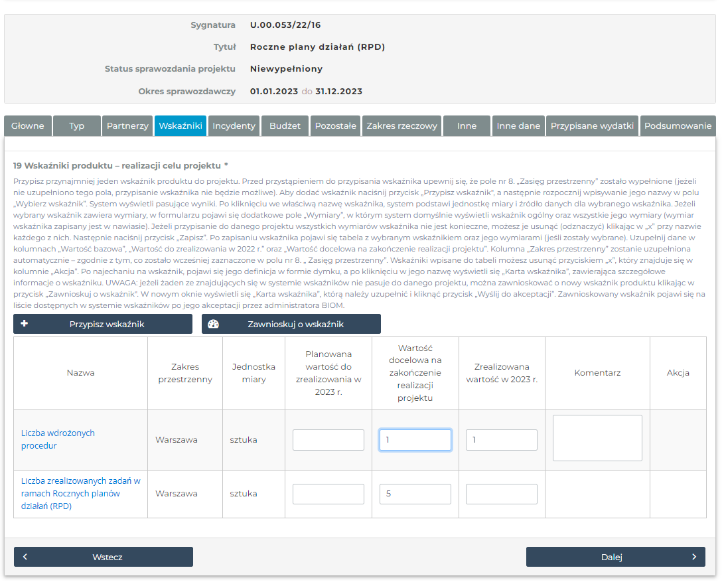The width and height of the screenshot is (724, 588).
Task: Open Liczba zrealizowanych zadań RPD indicator link
Action: (x=80, y=493)
